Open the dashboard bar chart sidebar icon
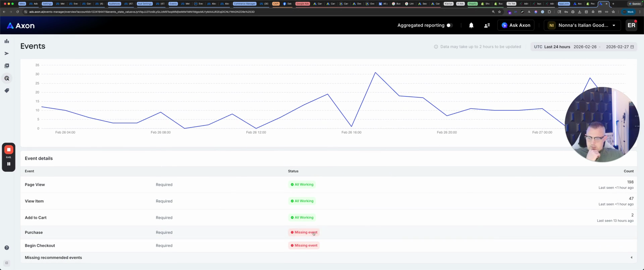644x270 pixels. (7, 41)
